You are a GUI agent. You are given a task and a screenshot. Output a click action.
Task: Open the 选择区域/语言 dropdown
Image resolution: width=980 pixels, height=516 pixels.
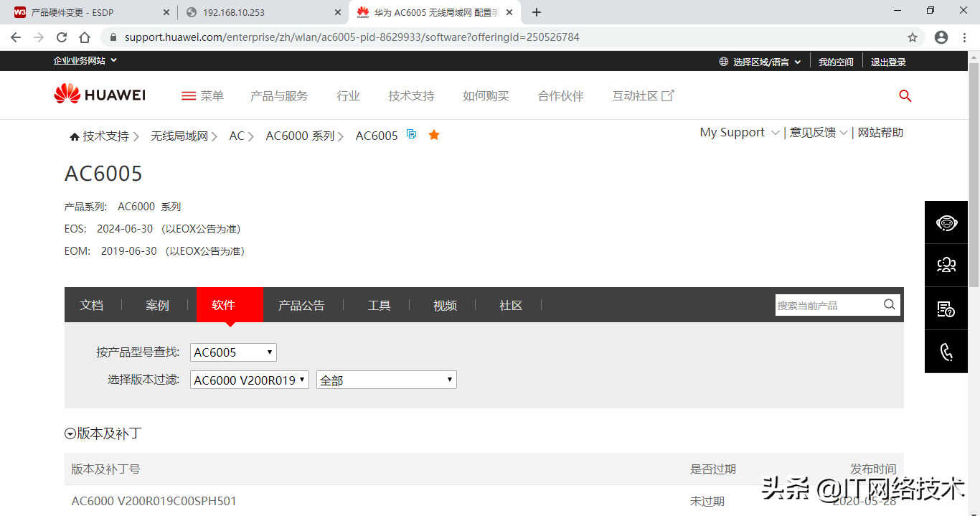point(760,62)
